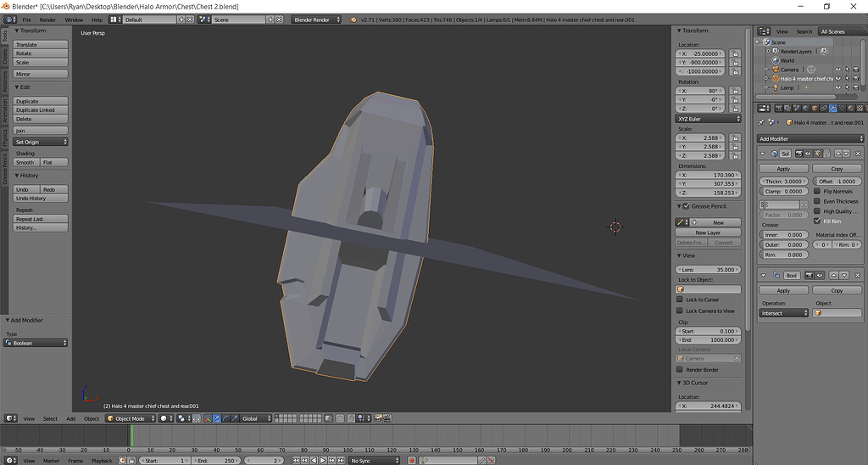
Task: Open the Window menu
Action: [74, 20]
